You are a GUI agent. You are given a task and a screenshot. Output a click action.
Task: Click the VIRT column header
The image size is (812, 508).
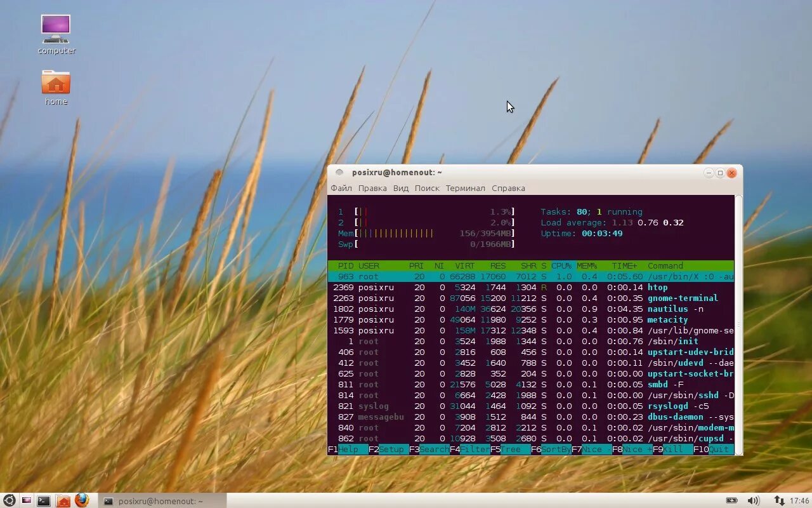[465, 266]
